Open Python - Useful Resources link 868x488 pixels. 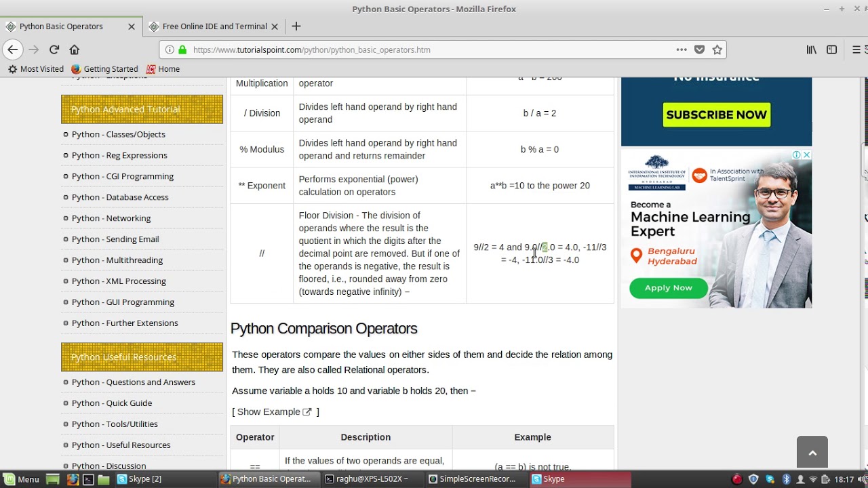pyautogui.click(x=121, y=445)
